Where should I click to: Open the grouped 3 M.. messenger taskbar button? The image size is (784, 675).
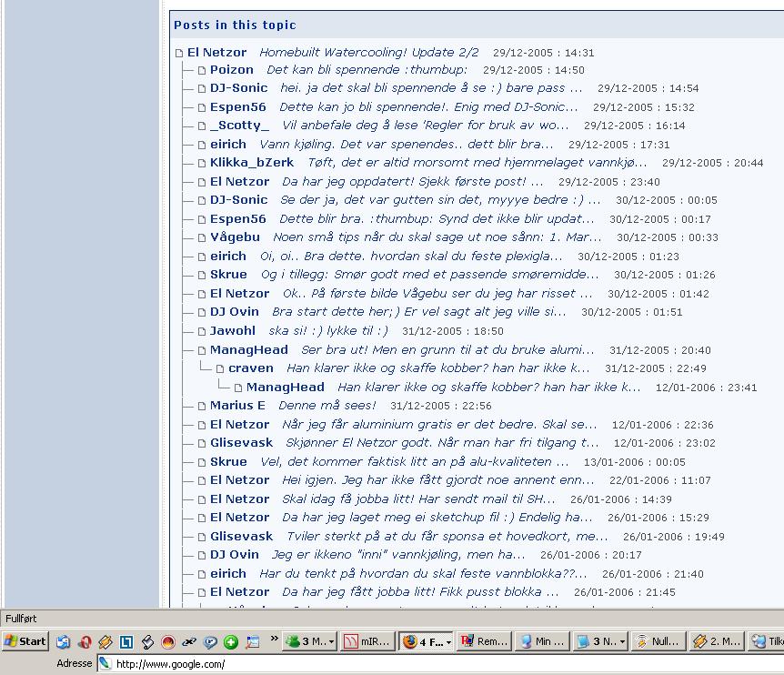point(310,641)
